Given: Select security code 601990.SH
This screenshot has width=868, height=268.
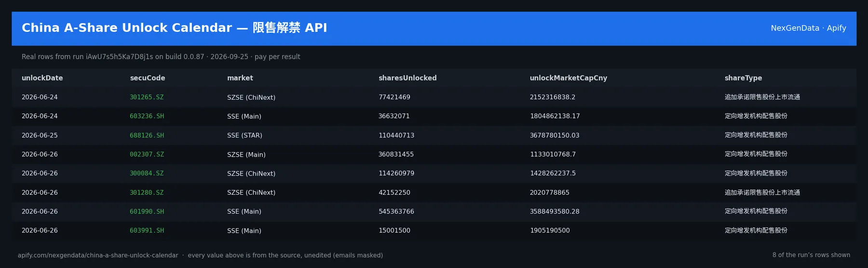Looking at the screenshot, I should [x=147, y=212].
